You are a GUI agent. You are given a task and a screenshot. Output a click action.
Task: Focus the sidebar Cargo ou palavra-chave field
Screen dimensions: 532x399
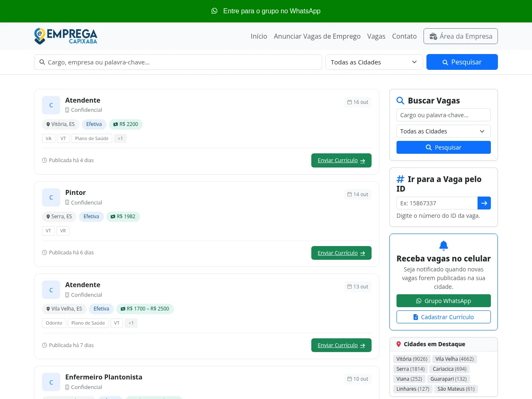pos(443,115)
